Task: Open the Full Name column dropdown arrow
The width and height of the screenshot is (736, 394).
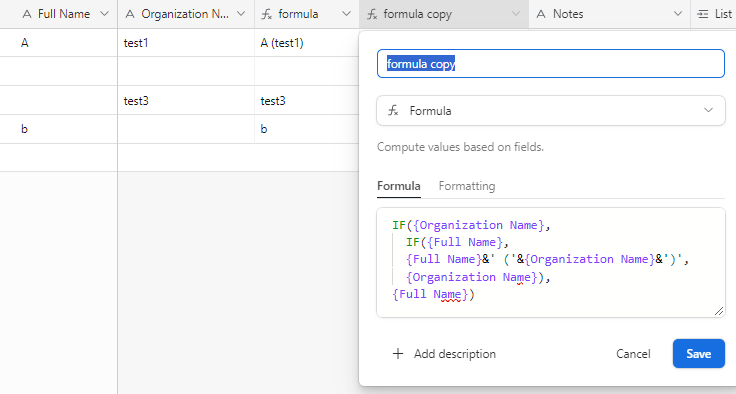Action: tap(105, 14)
